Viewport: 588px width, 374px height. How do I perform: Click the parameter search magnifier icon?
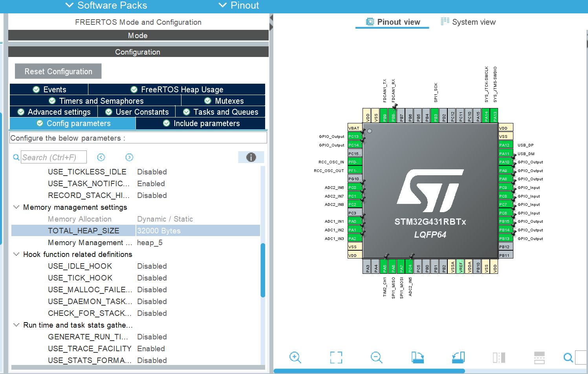[x=16, y=157]
